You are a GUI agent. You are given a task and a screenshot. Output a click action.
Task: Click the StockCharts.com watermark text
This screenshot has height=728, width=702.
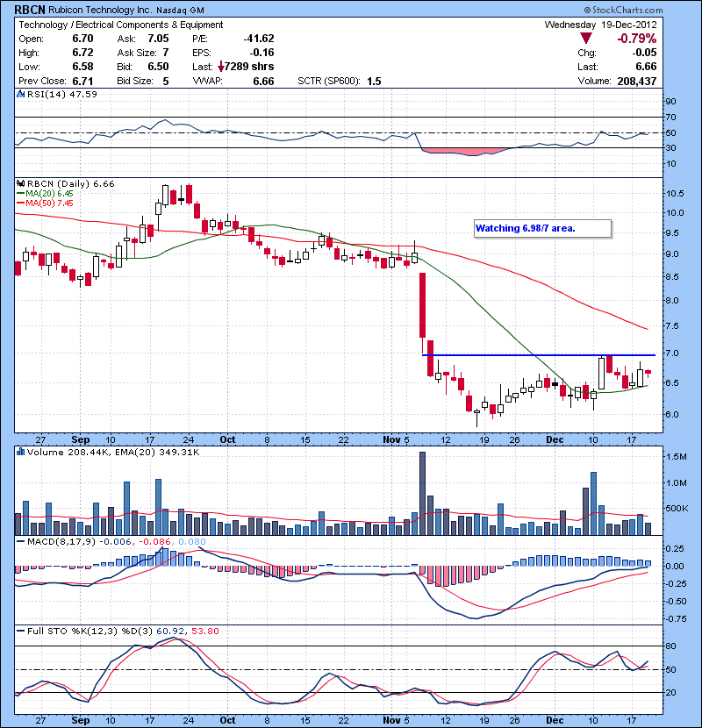click(623, 10)
